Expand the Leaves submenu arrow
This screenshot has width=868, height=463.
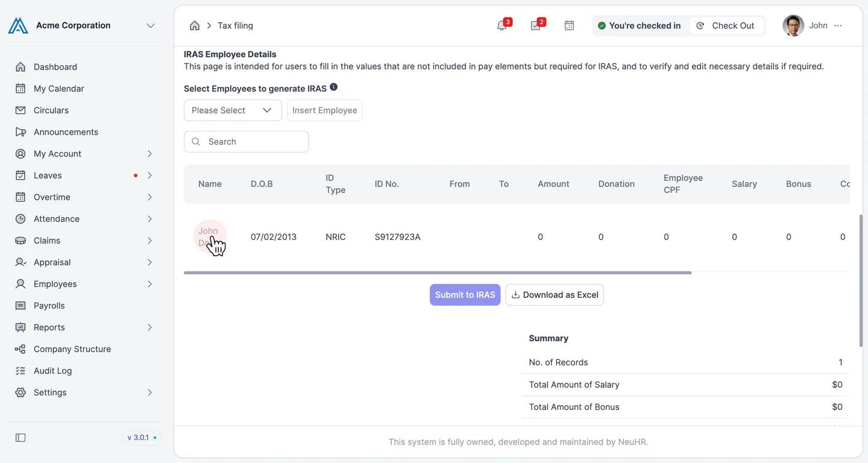[x=149, y=175]
